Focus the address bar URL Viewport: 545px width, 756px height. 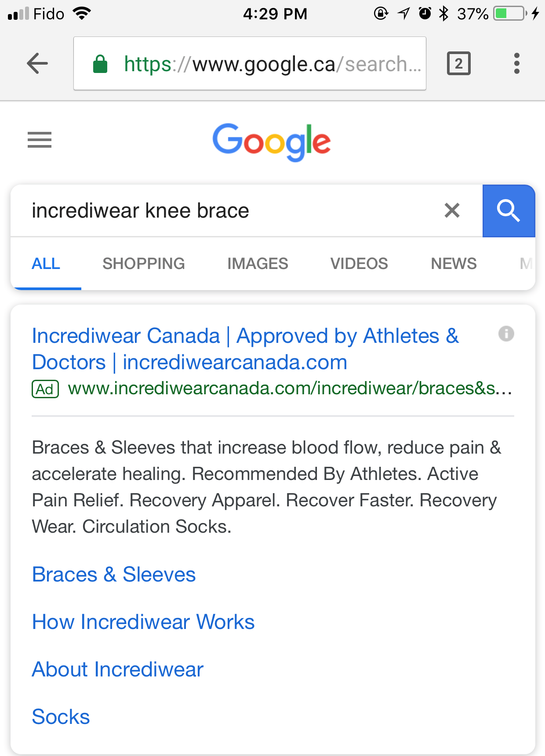pos(250,64)
